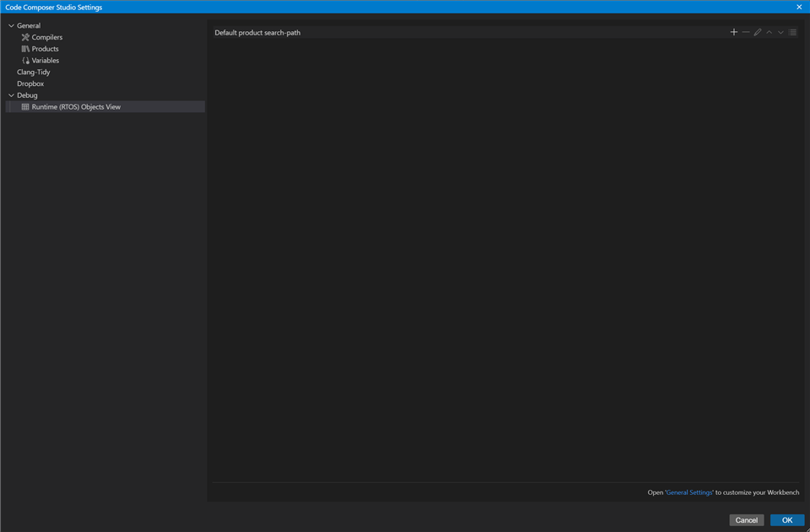Click the Runtime Objects View table icon
The width and height of the screenshot is (810, 532).
pos(25,107)
